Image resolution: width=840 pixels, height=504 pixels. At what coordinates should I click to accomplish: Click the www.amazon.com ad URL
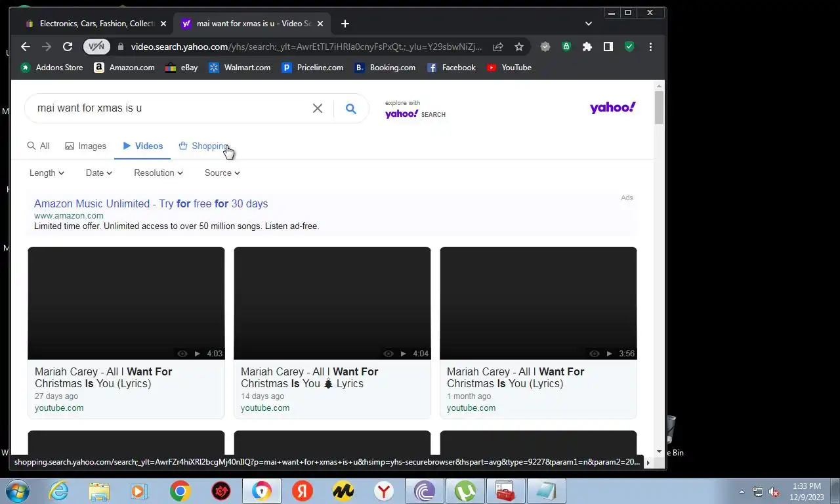coord(69,215)
